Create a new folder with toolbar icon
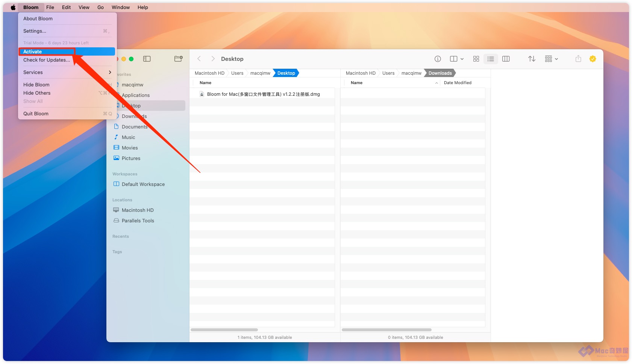 pos(179,59)
